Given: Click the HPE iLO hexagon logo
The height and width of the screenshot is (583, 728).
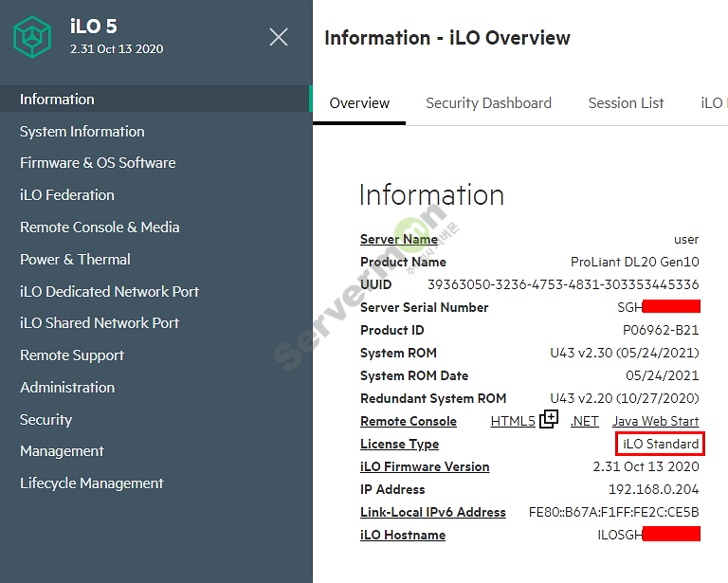Looking at the screenshot, I should coord(32,37).
